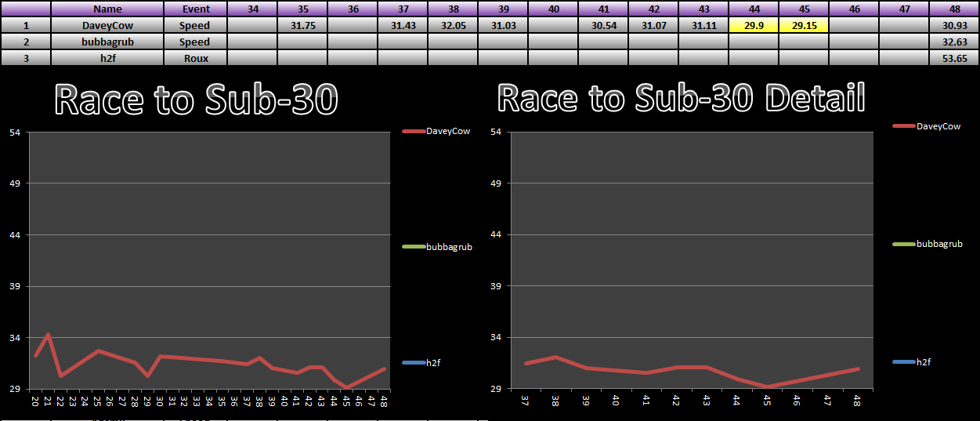Select the Name column header
This screenshot has height=421, width=980.
pos(107,9)
